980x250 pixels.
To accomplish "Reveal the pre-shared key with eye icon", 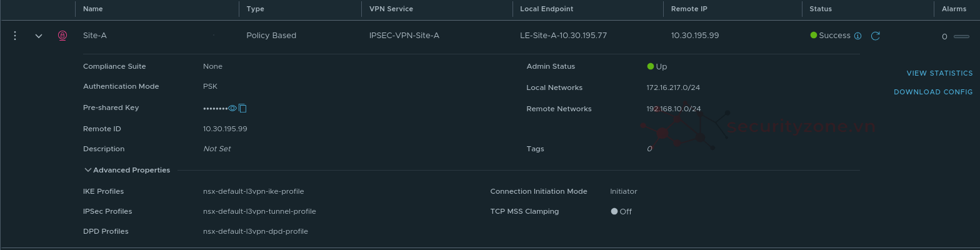I will 232,108.
